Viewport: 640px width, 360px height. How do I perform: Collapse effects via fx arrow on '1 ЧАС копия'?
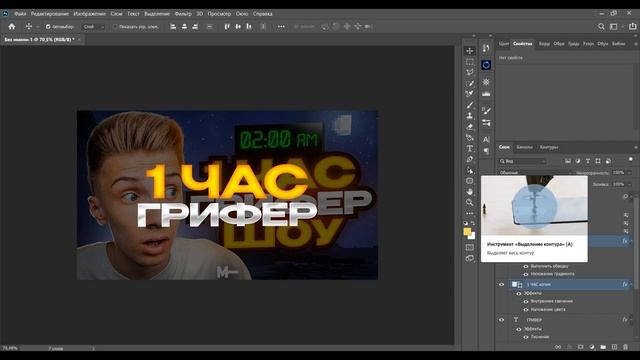click(x=631, y=284)
